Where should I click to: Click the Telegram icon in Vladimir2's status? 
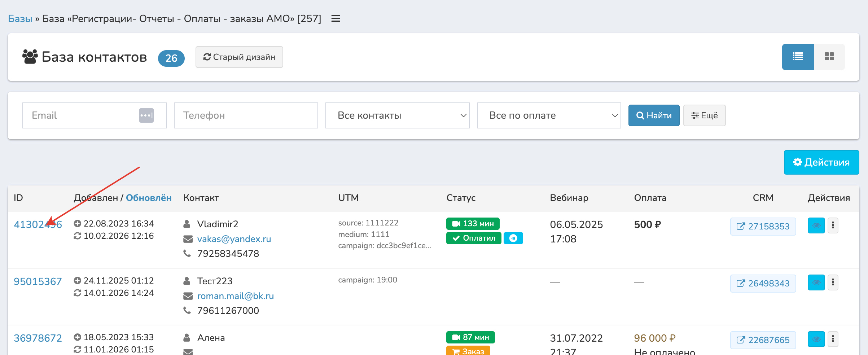pyautogui.click(x=513, y=238)
